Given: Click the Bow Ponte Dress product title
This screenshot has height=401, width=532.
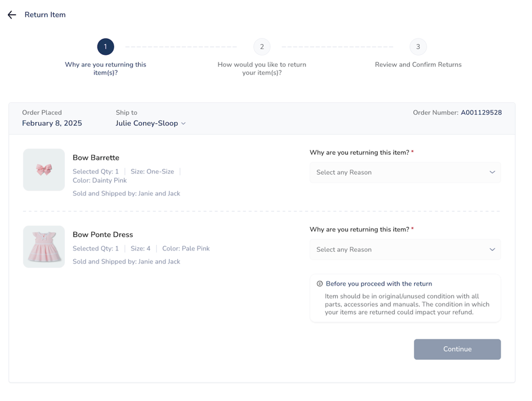Looking at the screenshot, I should (103, 234).
